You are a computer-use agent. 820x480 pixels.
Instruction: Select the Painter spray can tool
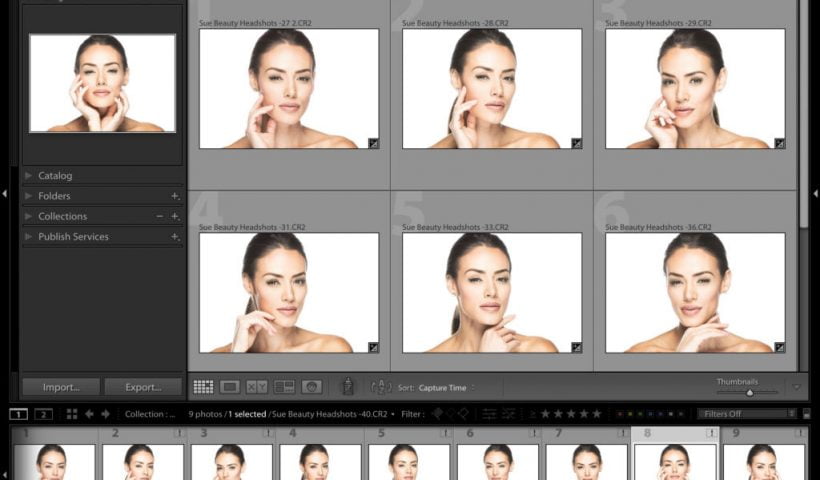point(348,387)
